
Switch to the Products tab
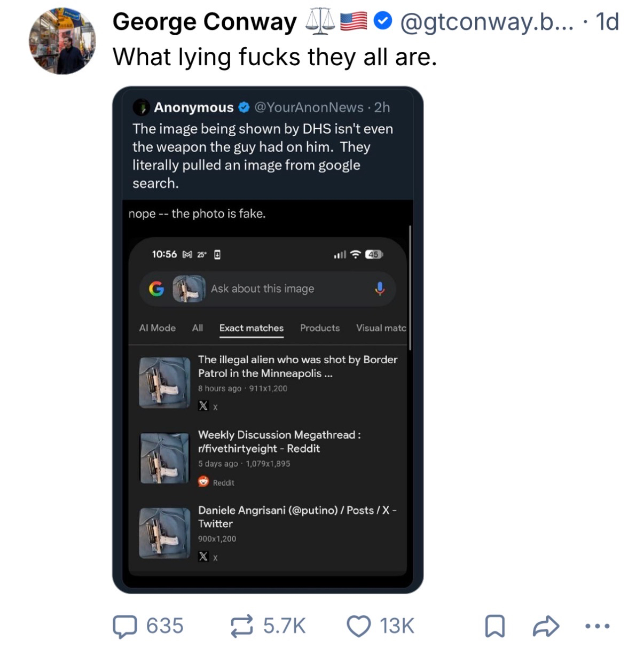coord(320,328)
